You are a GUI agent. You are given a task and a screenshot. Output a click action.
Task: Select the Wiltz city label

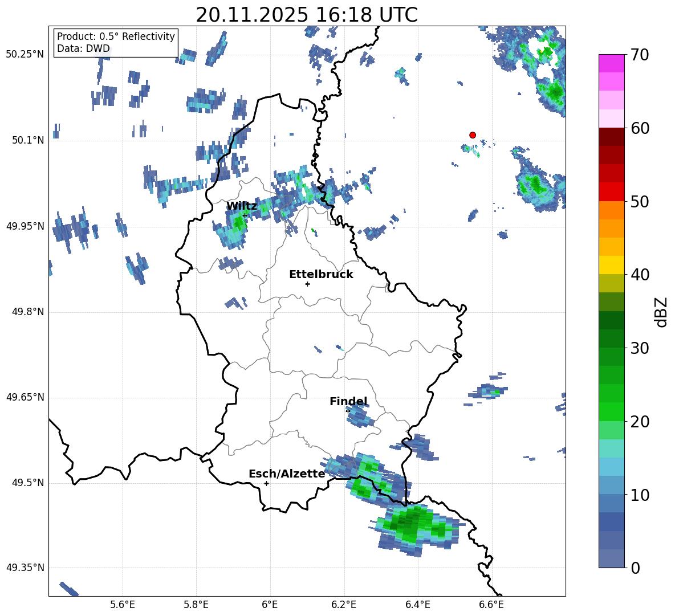click(x=242, y=206)
